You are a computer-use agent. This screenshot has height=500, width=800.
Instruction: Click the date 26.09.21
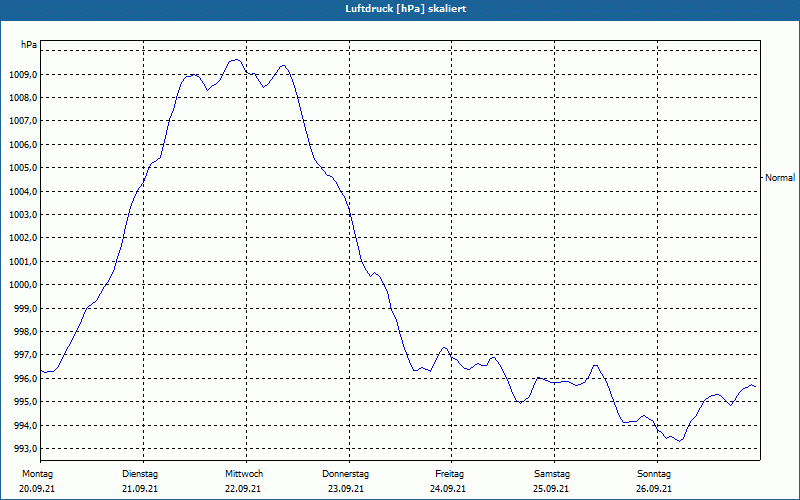(654, 489)
